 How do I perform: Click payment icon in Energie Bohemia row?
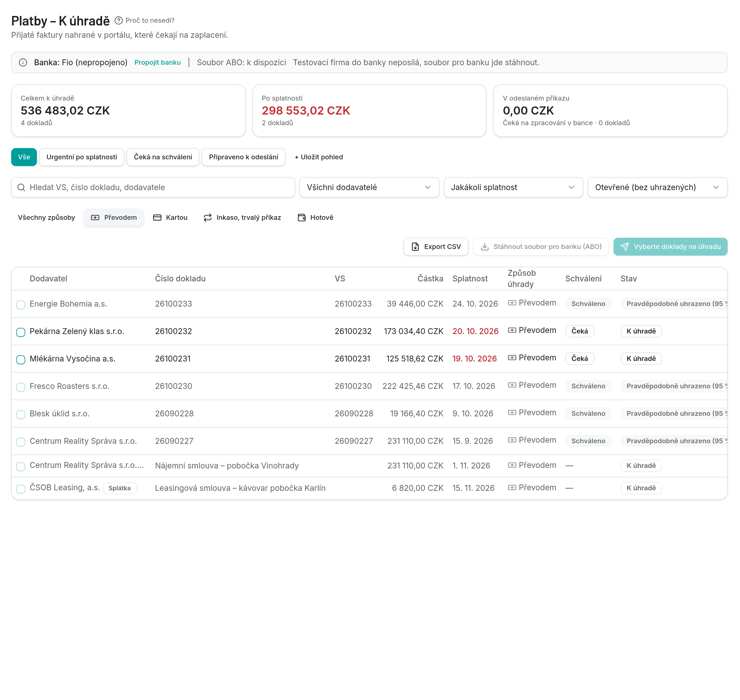pyautogui.click(x=512, y=303)
